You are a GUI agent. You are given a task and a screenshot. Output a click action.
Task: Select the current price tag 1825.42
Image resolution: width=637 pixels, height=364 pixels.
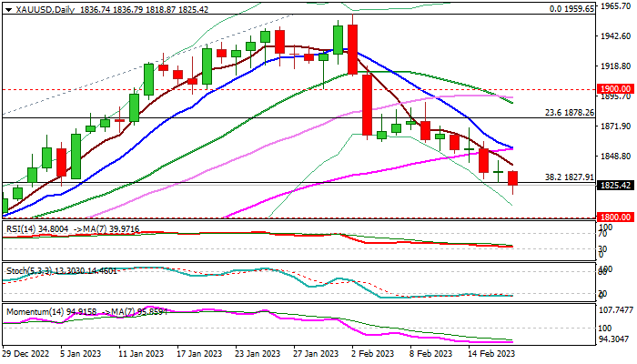(x=615, y=186)
